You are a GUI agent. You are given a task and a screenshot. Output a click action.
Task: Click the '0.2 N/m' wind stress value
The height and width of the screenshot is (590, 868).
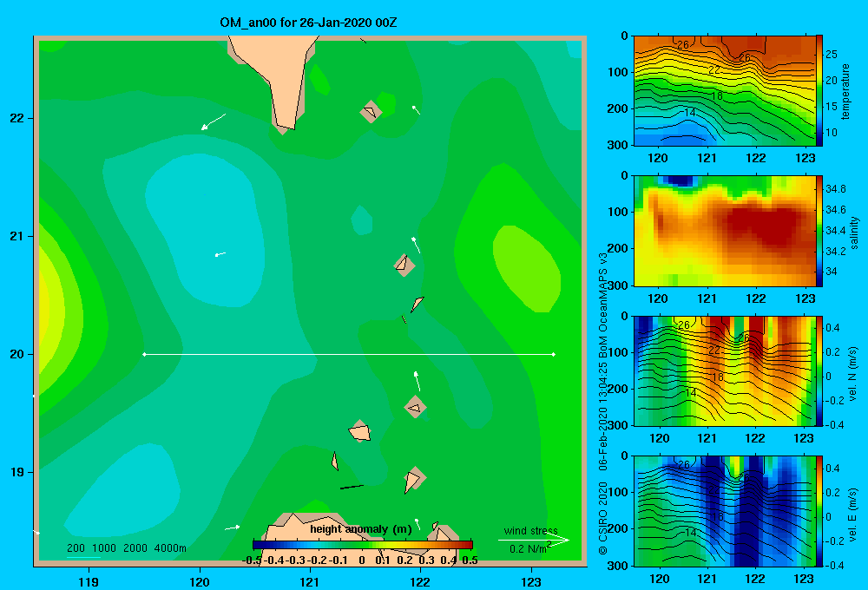point(529,549)
